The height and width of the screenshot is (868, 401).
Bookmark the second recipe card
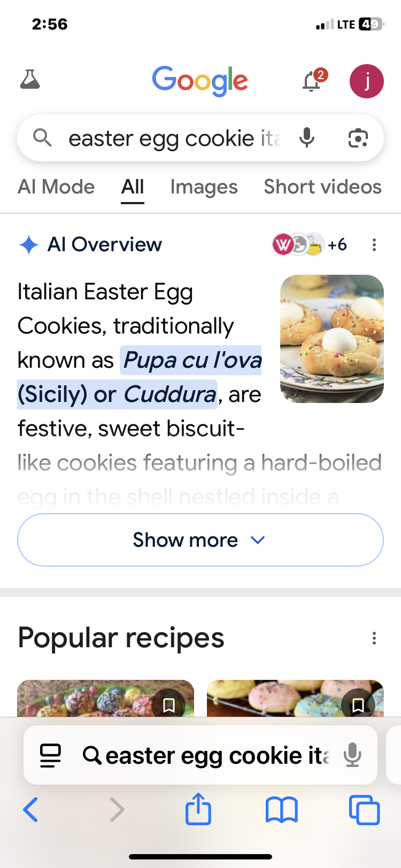pyautogui.click(x=358, y=706)
